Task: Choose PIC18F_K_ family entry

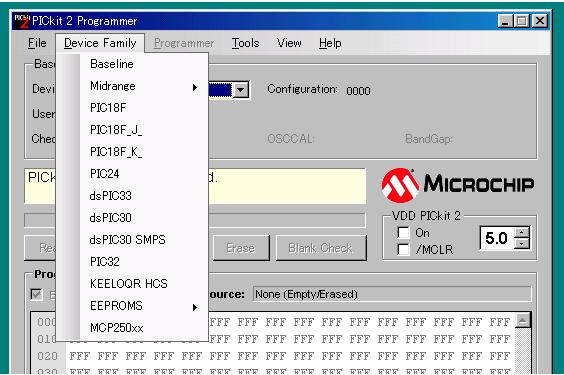Action: coord(132,152)
